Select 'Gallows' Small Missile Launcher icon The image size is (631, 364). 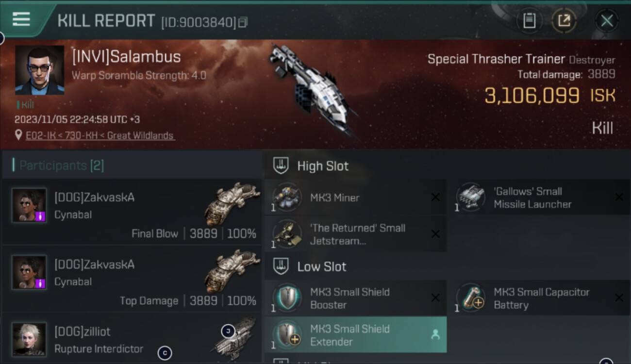click(471, 198)
